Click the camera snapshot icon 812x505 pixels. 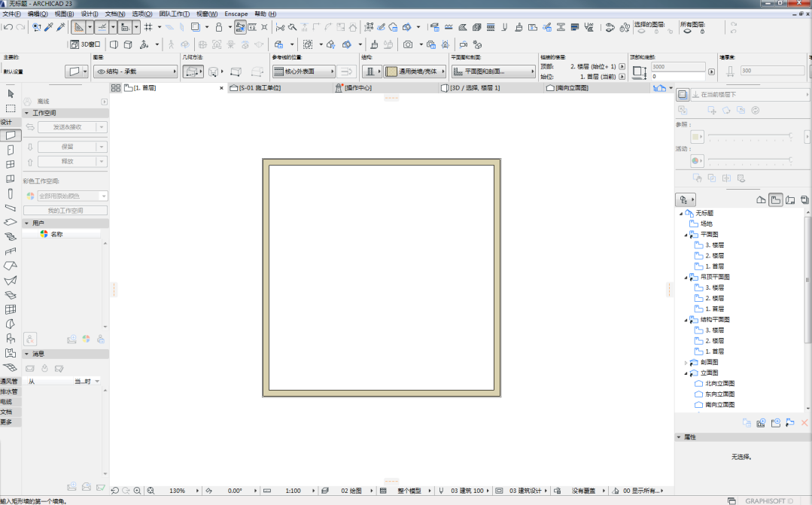(408, 44)
